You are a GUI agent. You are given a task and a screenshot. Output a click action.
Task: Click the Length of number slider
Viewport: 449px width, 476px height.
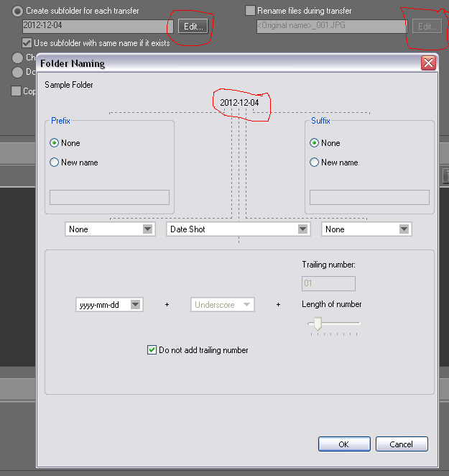[334, 324]
